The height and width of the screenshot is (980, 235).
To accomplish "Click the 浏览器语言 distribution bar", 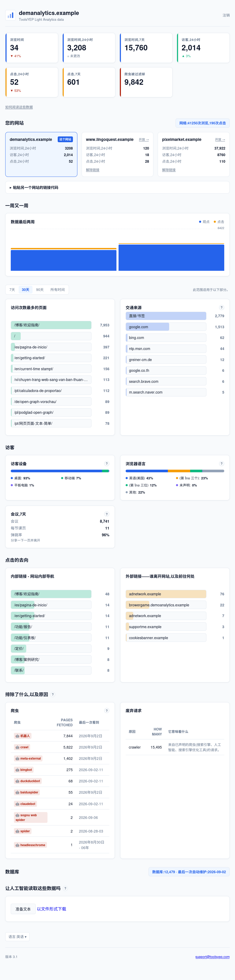I will click(175, 471).
